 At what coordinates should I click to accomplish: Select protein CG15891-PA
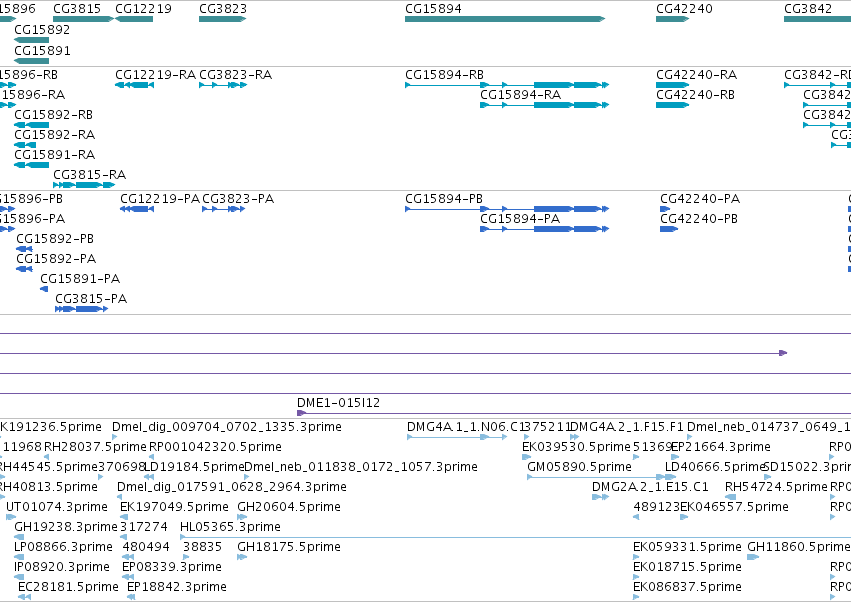(44, 289)
